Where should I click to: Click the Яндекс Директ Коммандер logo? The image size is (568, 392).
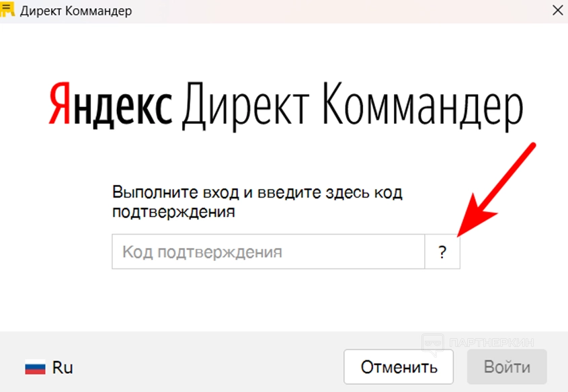coord(286,106)
